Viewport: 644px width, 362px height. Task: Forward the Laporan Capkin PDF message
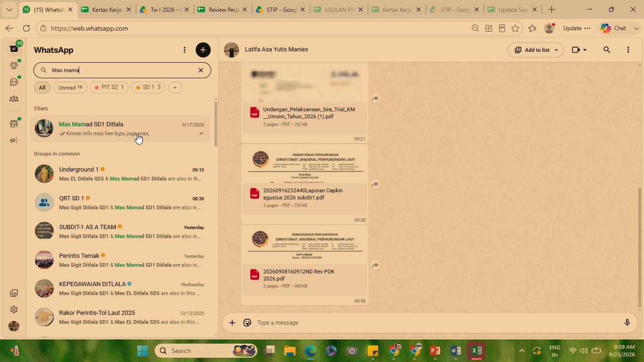(375, 184)
